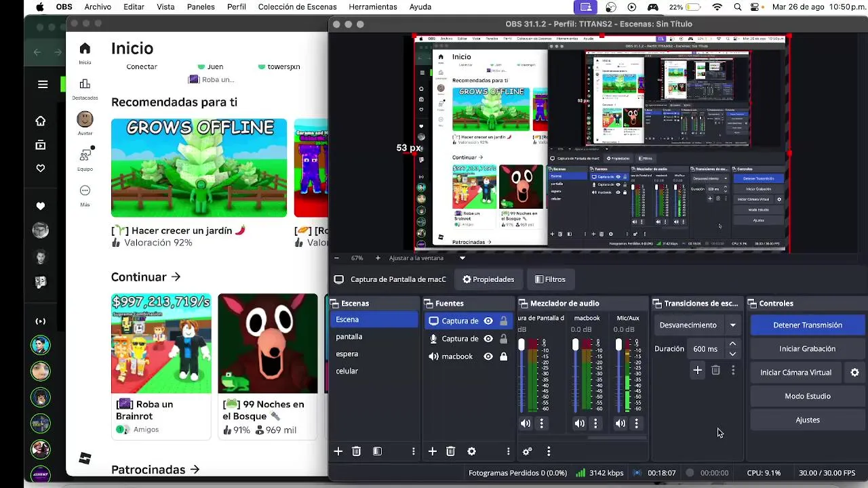Open audio mixer panel three-dot menu
The image size is (868, 488).
(x=549, y=451)
